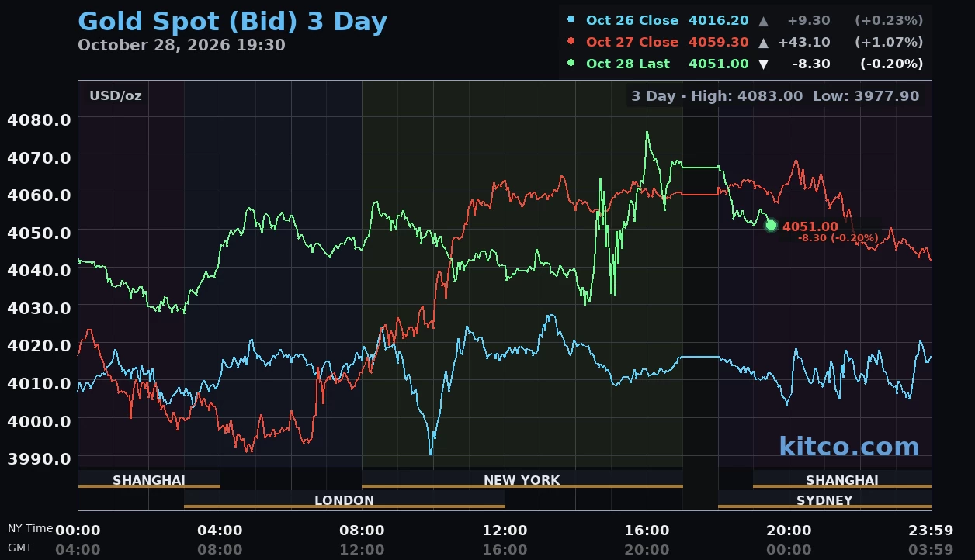
Task: Click the (-0.20%) percent change in legend
Action: pos(891,64)
